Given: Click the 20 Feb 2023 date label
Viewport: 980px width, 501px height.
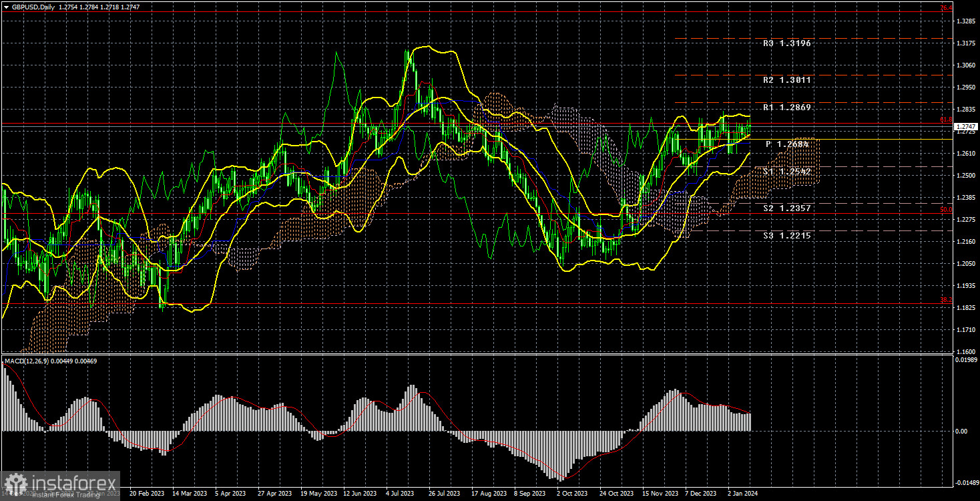Looking at the screenshot, I should point(147,494).
